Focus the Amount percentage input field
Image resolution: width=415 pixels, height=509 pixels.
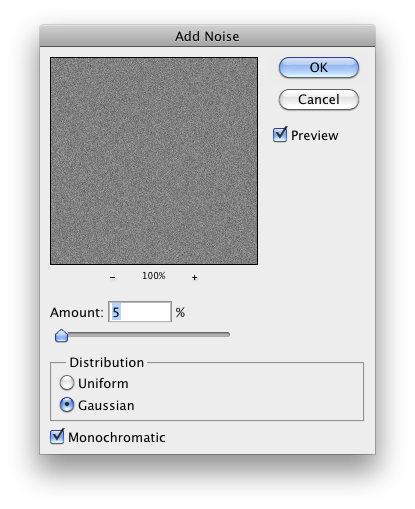click(140, 312)
